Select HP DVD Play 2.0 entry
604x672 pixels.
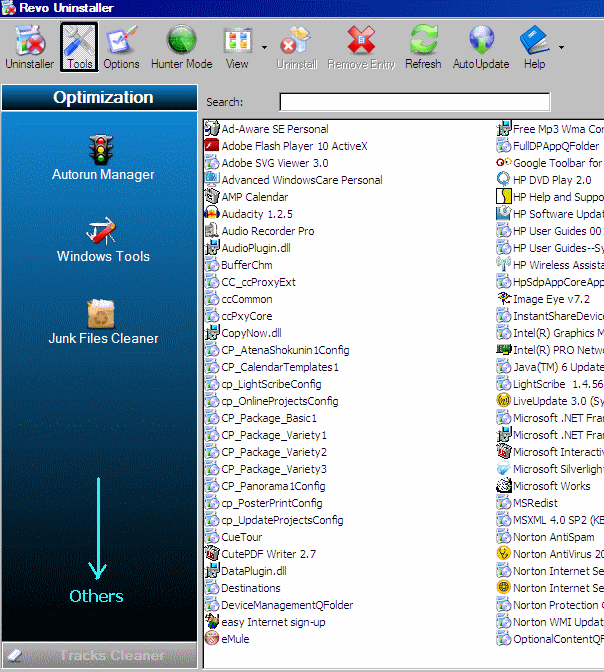point(544,180)
